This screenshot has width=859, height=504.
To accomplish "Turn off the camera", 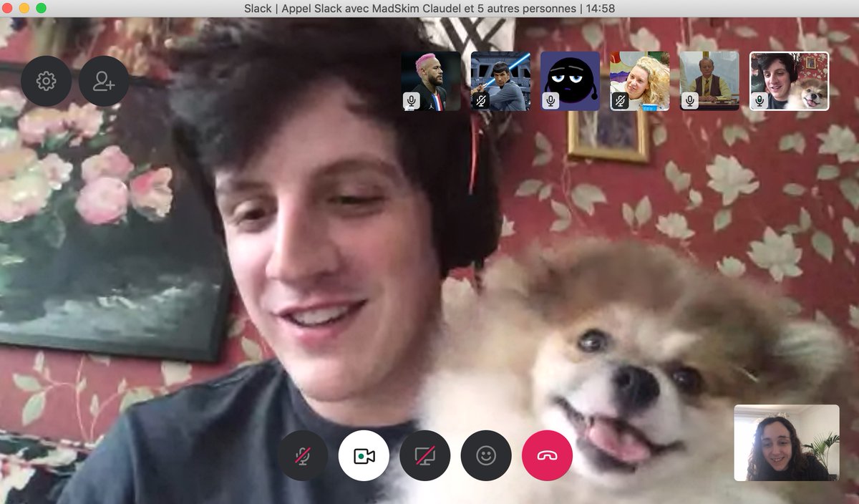I will (x=364, y=455).
